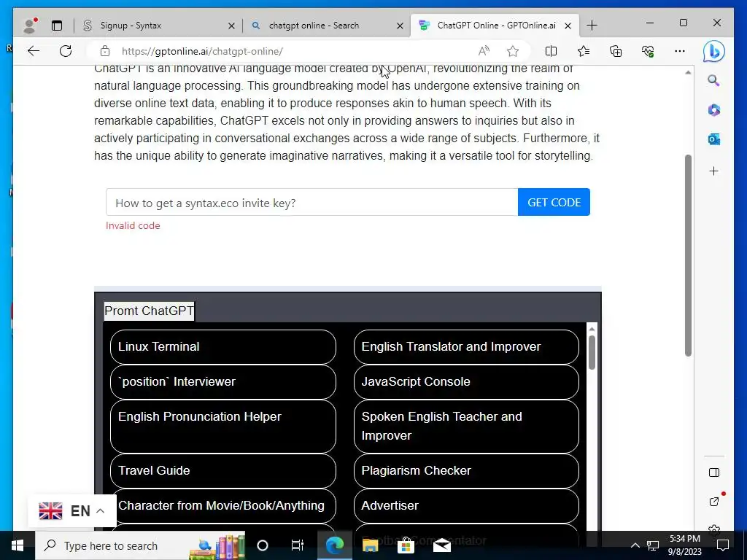Select Character from Movie/Book/Anything prompt
Image resolution: width=747 pixels, height=560 pixels.
coord(223,506)
